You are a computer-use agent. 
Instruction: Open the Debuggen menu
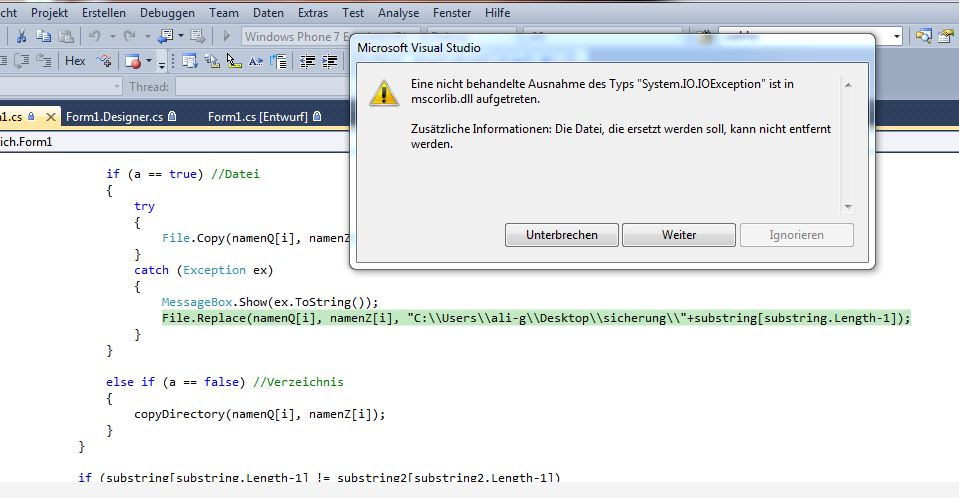point(167,13)
